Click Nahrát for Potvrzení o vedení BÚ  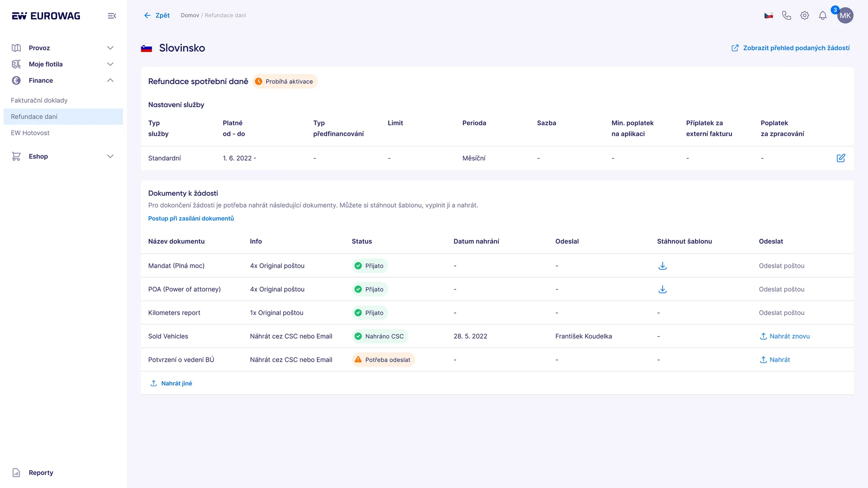775,360
